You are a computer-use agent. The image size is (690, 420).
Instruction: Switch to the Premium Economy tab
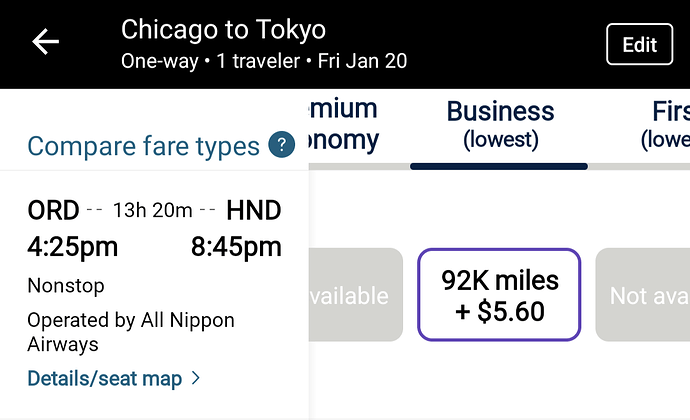pos(343,125)
